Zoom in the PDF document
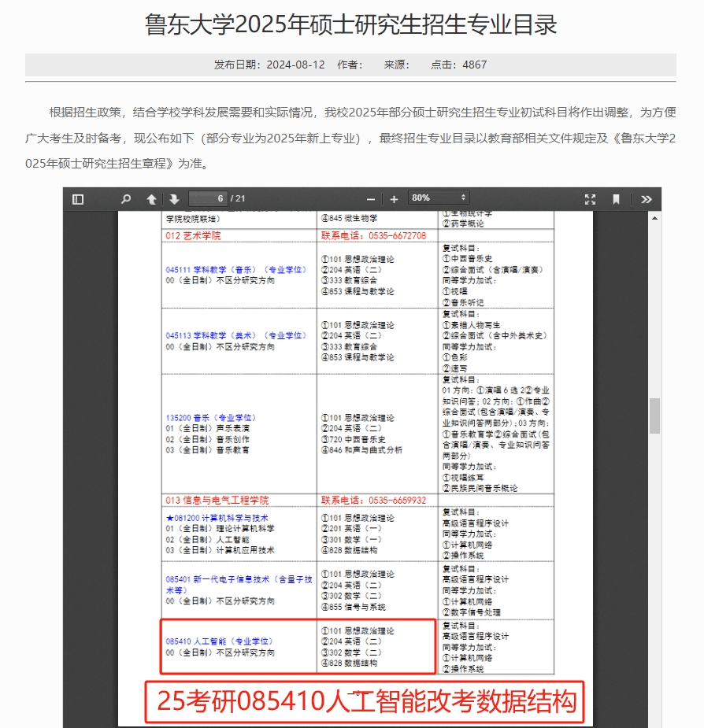Viewport: 704px width, 728px height. pyautogui.click(x=394, y=199)
